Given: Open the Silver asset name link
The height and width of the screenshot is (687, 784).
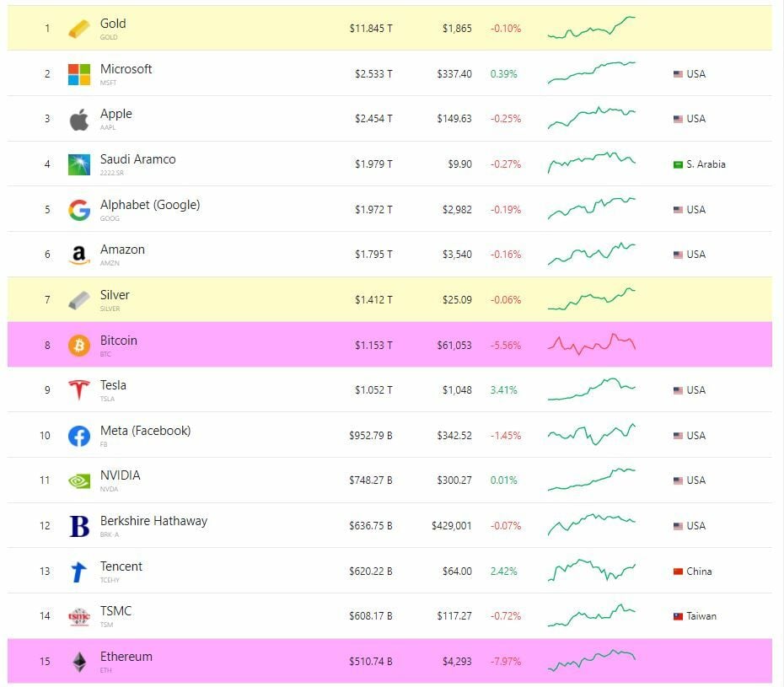Looking at the screenshot, I should tap(115, 295).
